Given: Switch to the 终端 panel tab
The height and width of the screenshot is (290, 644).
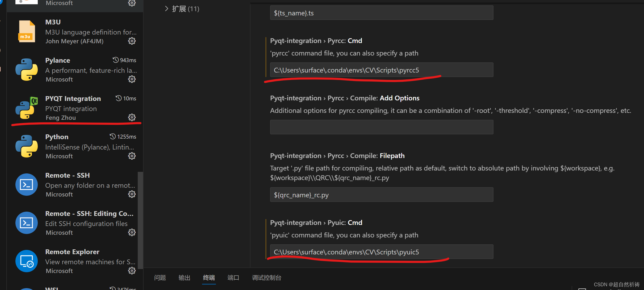Looking at the screenshot, I should tap(209, 277).
